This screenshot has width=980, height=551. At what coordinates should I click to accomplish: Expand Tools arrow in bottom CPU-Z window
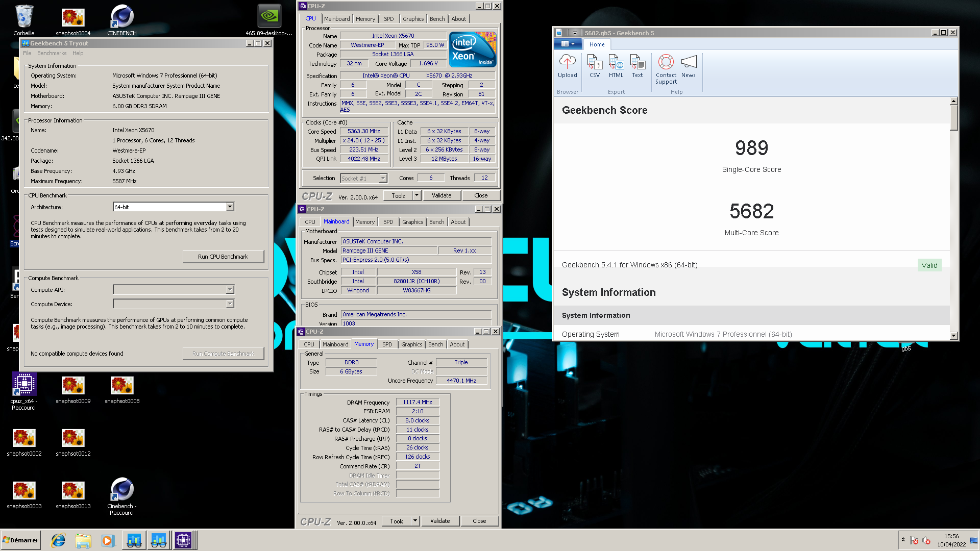click(415, 521)
